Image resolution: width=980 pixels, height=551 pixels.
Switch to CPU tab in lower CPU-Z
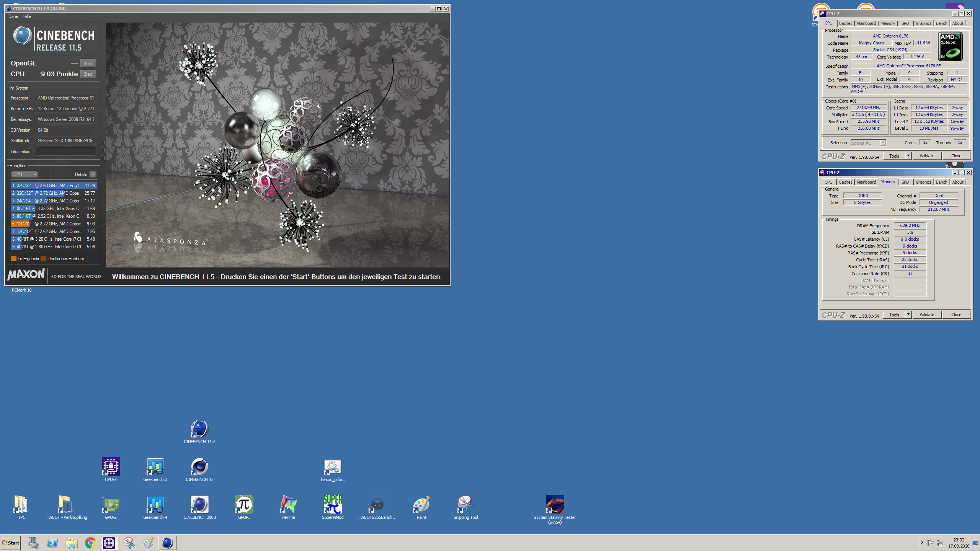[x=828, y=182]
